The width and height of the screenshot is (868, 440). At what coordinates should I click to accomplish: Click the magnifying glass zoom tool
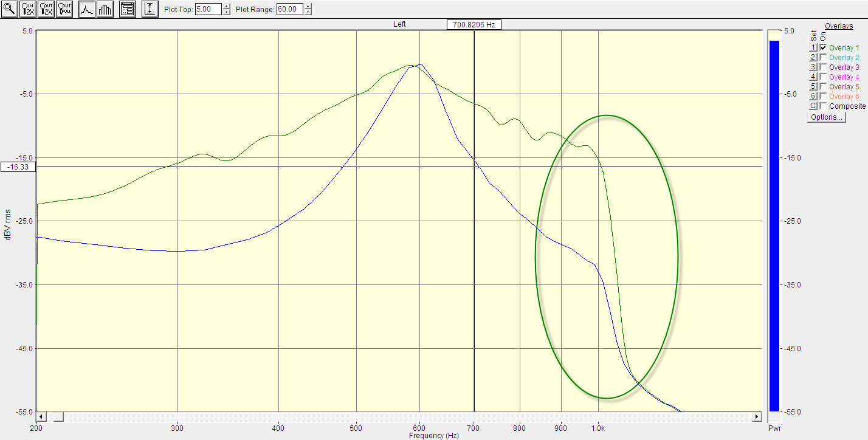click(10, 9)
